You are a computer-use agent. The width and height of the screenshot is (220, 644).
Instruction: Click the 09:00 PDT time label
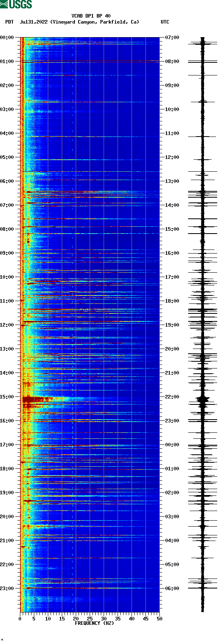point(7,253)
